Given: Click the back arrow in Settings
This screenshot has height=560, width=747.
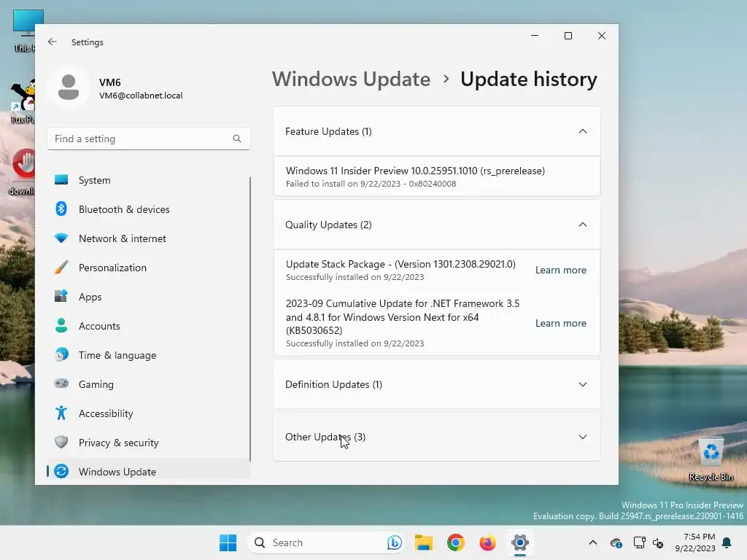Looking at the screenshot, I should pyautogui.click(x=53, y=42).
